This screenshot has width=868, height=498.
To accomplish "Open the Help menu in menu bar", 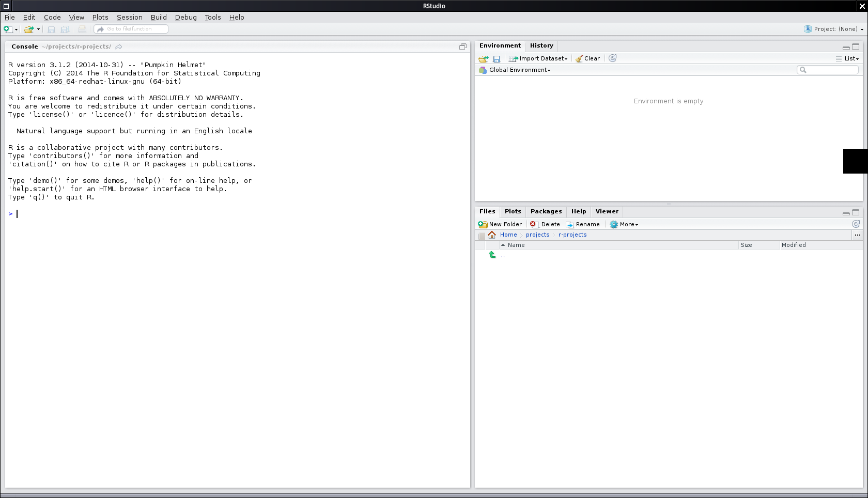I will click(237, 17).
